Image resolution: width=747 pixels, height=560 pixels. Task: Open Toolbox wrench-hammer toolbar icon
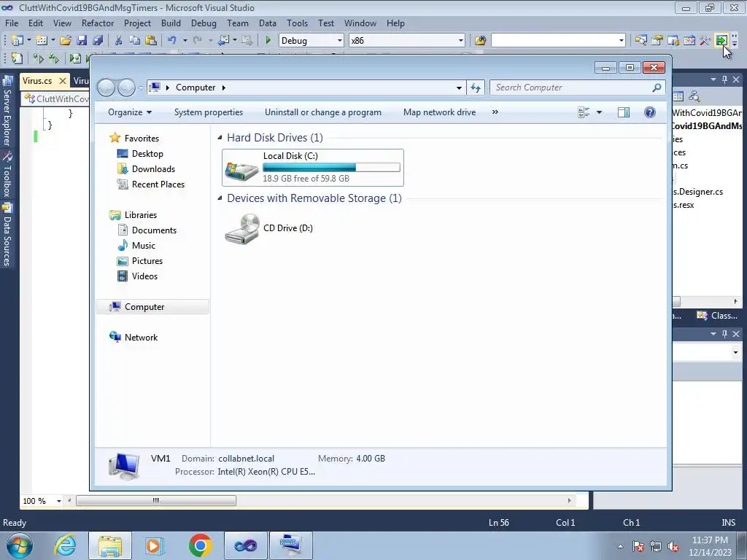point(705,41)
